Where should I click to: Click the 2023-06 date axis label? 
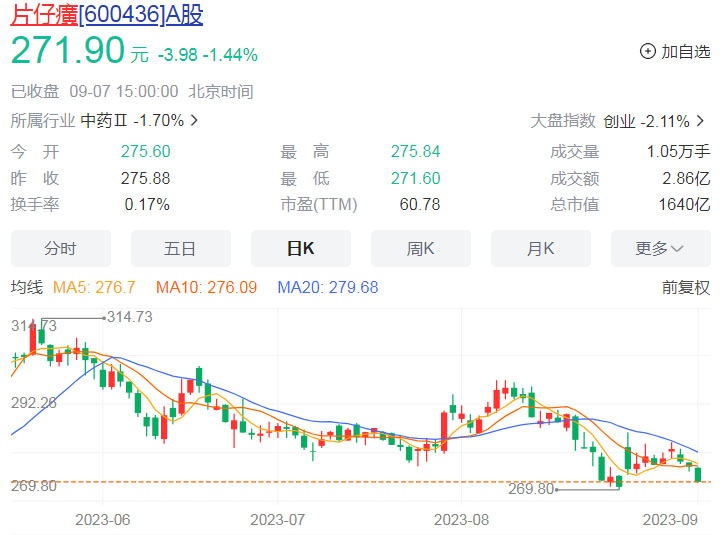coord(102,520)
